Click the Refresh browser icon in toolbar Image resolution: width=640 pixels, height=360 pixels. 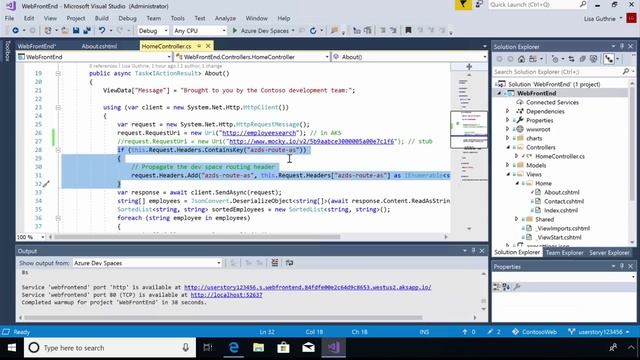313,31
